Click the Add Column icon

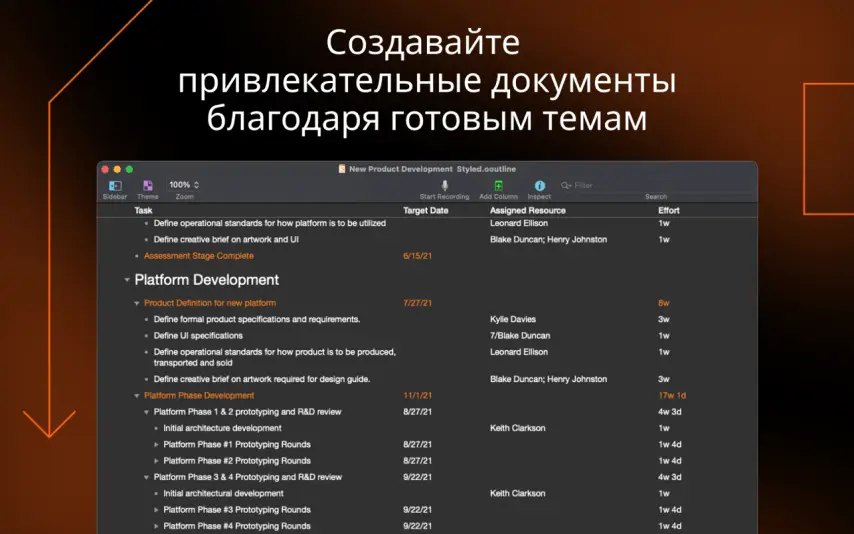[x=498, y=186]
